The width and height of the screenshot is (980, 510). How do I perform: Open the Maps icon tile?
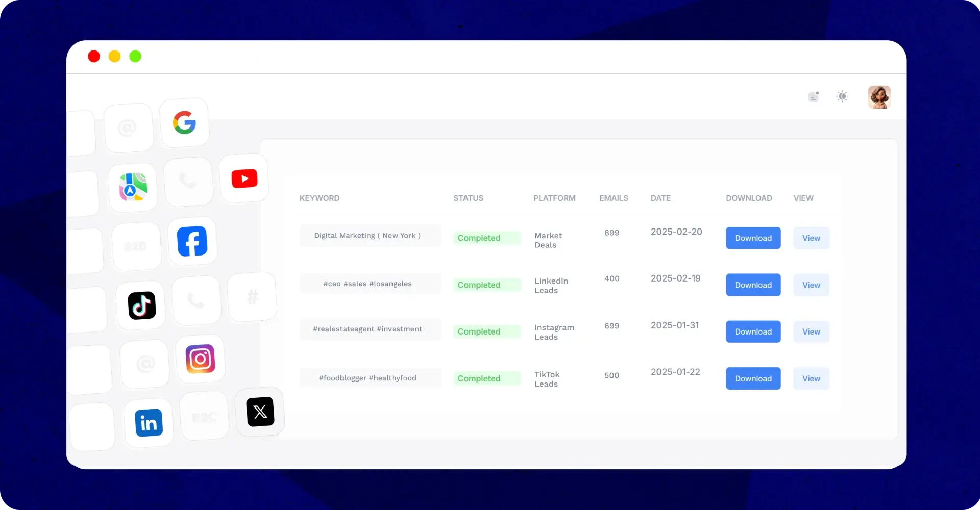coord(133,187)
